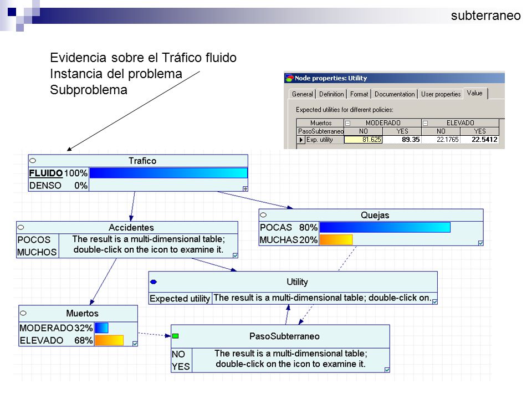Viewport: 532px width, 399px height.
Task: Click the checkmark icon in Quejas corner
Action: 480,243
